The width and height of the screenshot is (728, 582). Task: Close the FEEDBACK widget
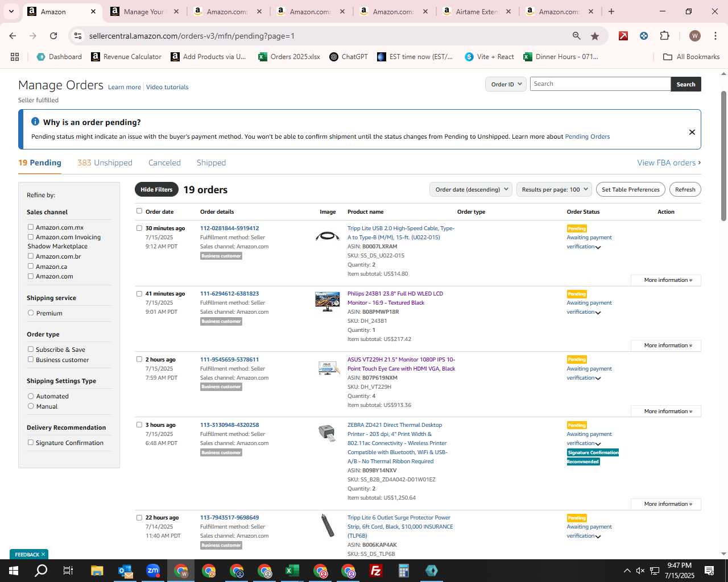point(43,554)
